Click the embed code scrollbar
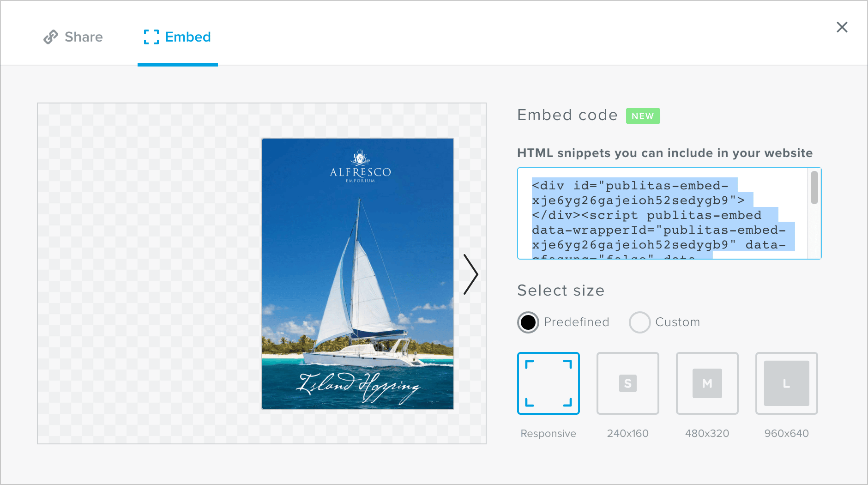The image size is (868, 485). click(814, 188)
